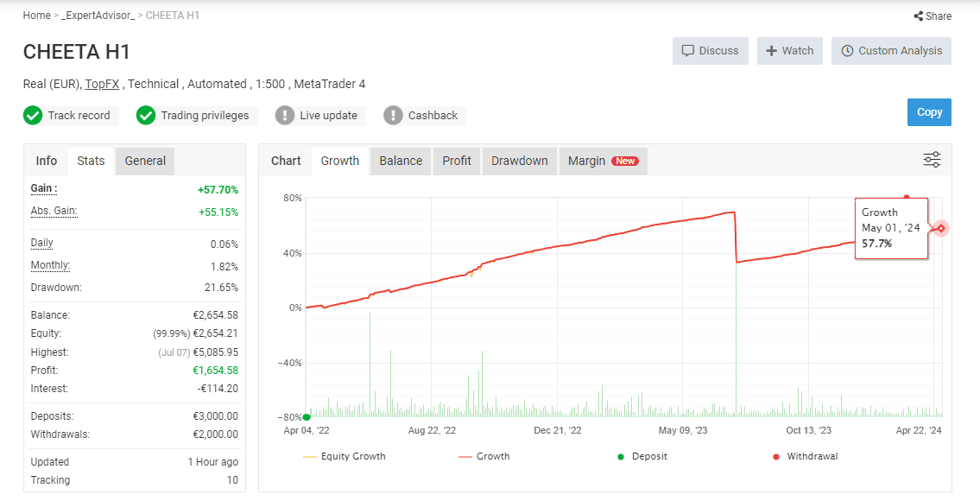
Task: Toggle Equity Growth series in legend
Action: click(344, 457)
